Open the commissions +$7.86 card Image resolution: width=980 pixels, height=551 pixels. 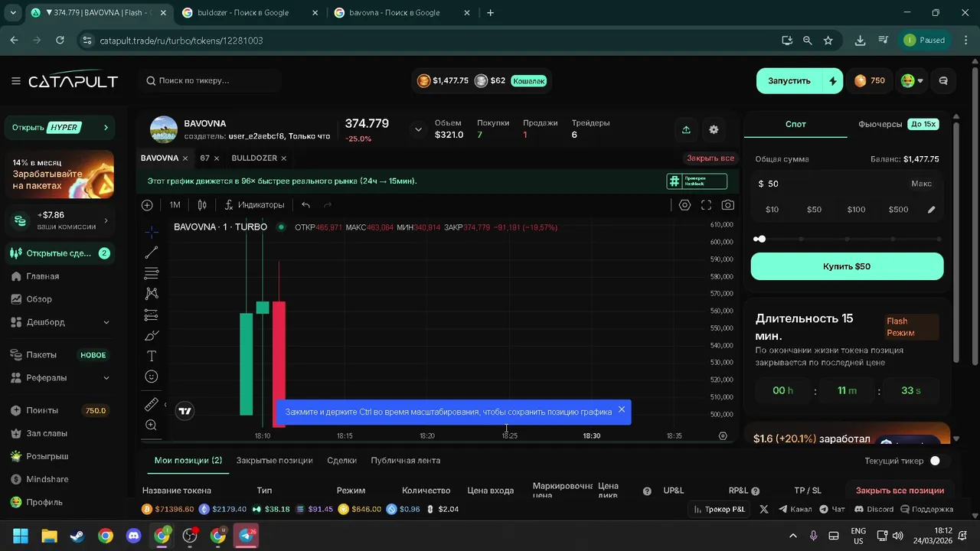59,220
